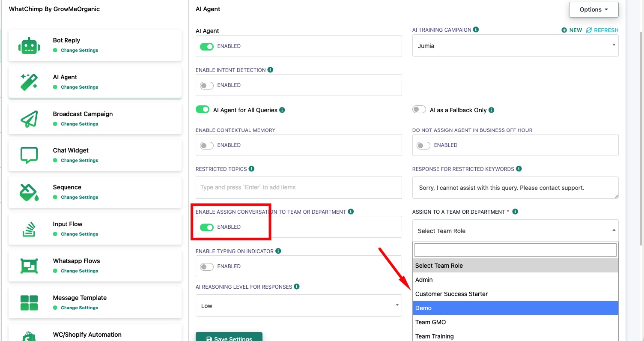This screenshot has width=644, height=341.
Task: Select the AI Agent magic wand icon
Action: 29,82
